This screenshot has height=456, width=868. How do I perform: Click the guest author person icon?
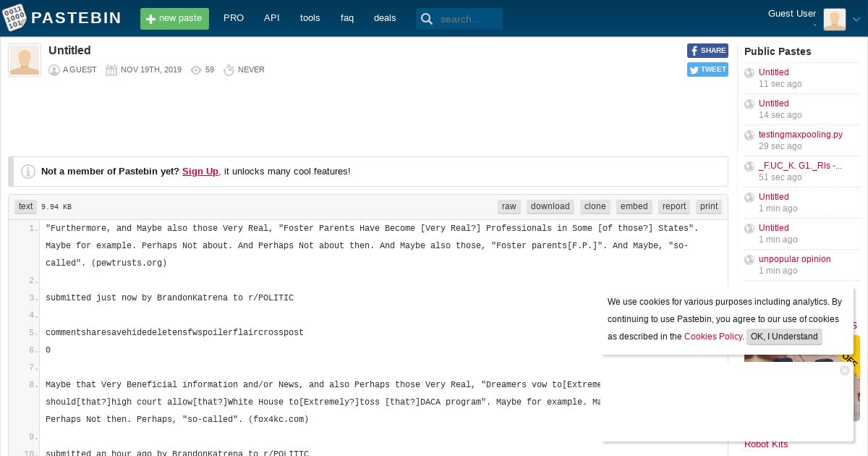click(54, 70)
